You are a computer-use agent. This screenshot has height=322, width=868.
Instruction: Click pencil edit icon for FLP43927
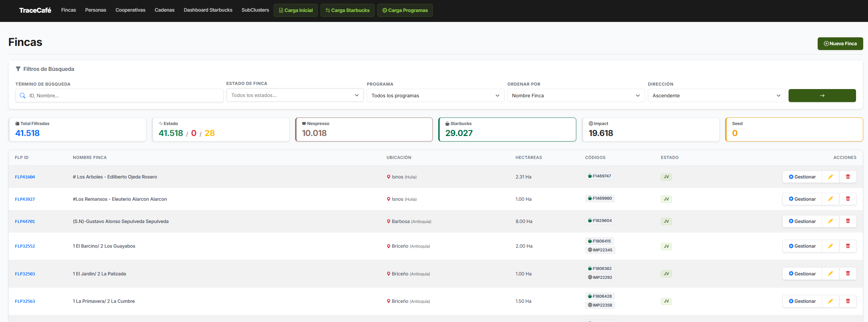point(830,199)
